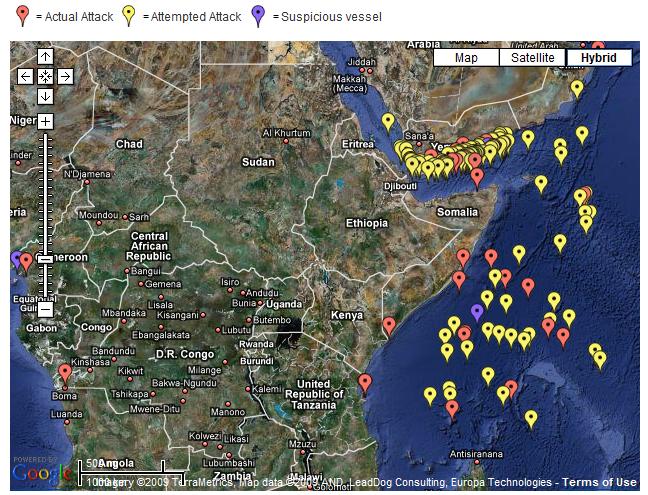The image size is (648, 495).
Task: Click the yellow marker off Oman coast
Action: [x=577, y=89]
